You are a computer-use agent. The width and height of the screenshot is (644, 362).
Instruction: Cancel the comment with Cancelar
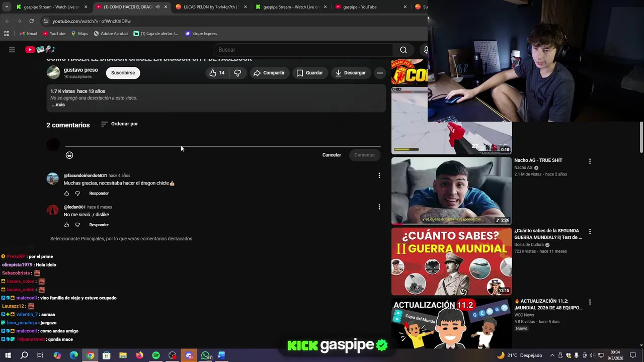(x=332, y=155)
